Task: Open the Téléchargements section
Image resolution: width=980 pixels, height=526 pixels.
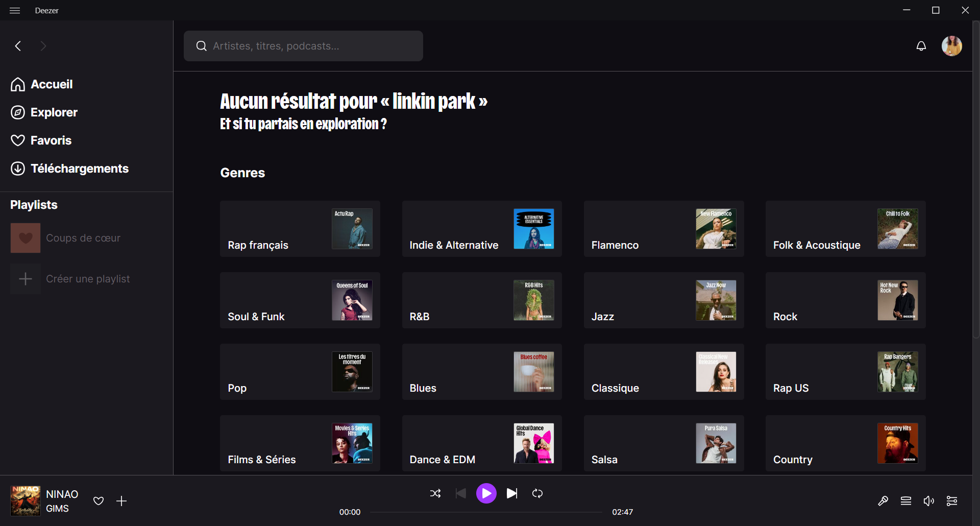Action: (x=70, y=169)
